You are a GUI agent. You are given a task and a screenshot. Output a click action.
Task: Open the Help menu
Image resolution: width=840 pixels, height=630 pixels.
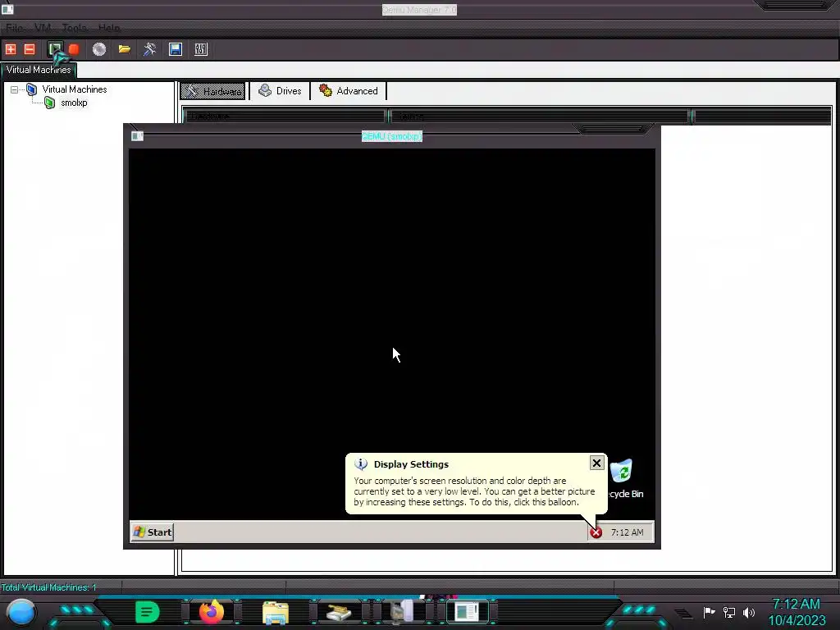tap(109, 28)
